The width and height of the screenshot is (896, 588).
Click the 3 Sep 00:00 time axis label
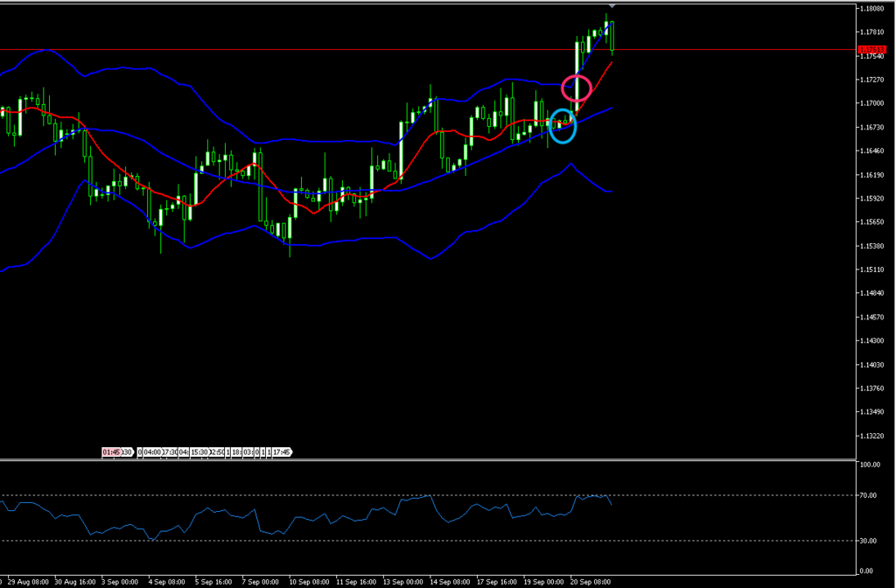tap(120, 582)
